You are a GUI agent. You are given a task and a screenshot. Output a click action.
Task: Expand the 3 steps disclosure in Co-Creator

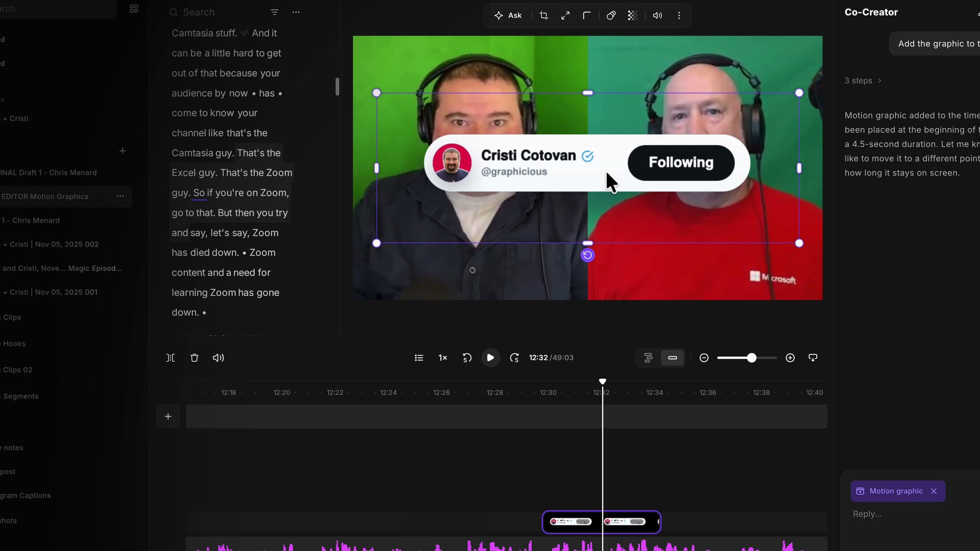click(x=862, y=81)
